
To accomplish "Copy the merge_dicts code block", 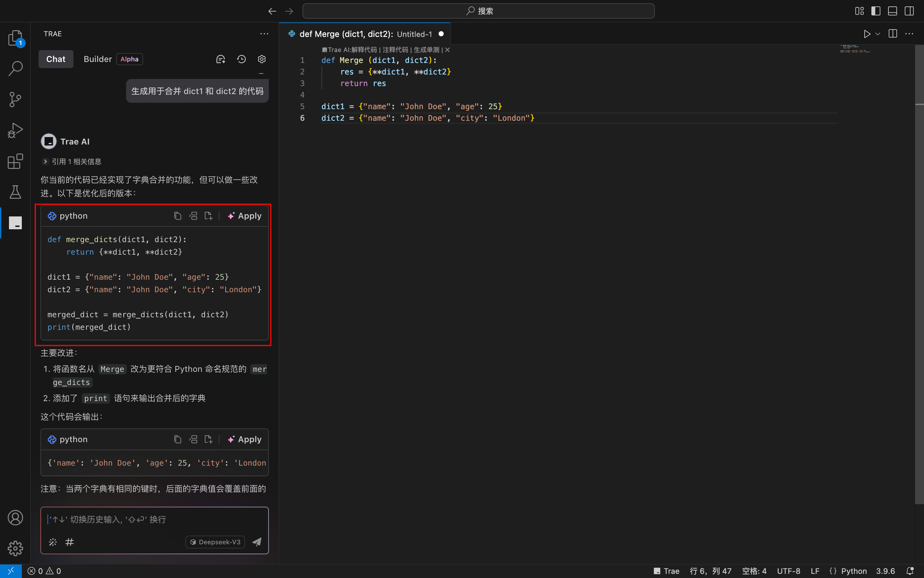I will [x=177, y=216].
